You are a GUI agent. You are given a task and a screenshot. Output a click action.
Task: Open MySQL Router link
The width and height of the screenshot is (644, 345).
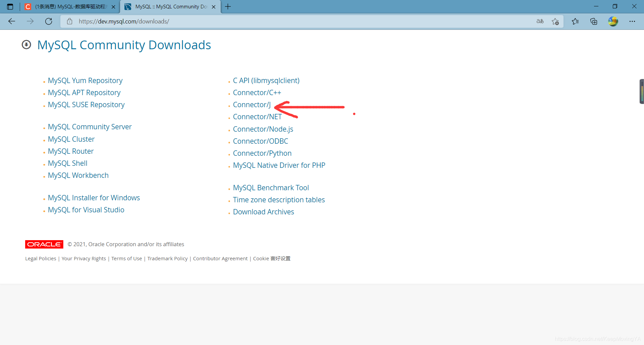tap(71, 151)
